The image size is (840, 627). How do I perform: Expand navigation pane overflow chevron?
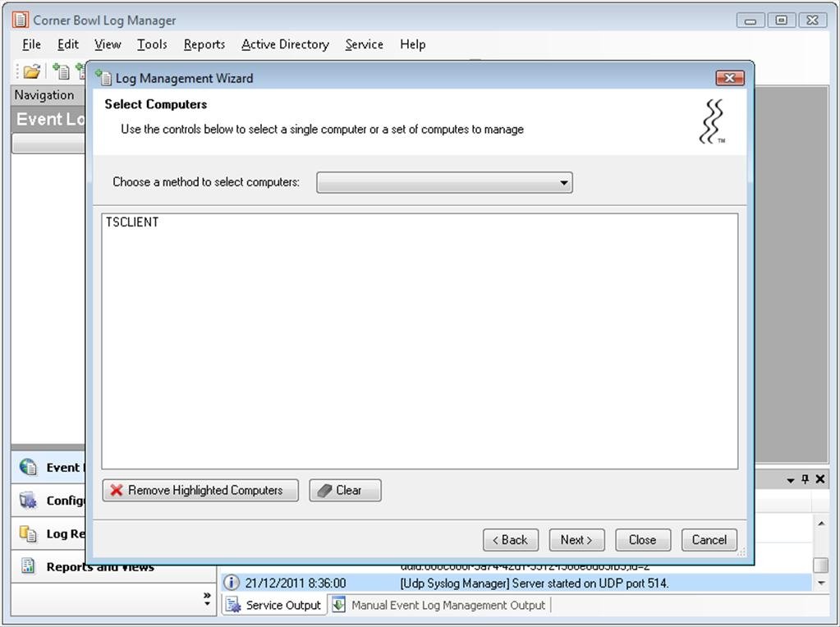click(x=207, y=599)
